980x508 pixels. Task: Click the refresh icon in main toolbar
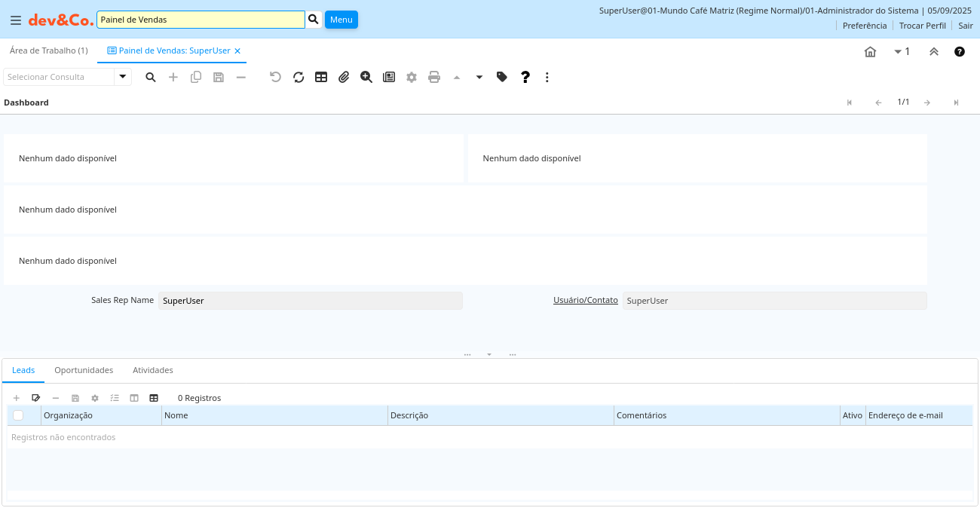tap(299, 77)
